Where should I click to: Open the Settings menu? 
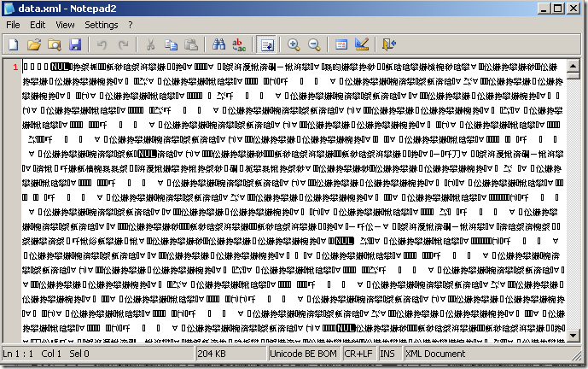pyautogui.click(x=101, y=25)
